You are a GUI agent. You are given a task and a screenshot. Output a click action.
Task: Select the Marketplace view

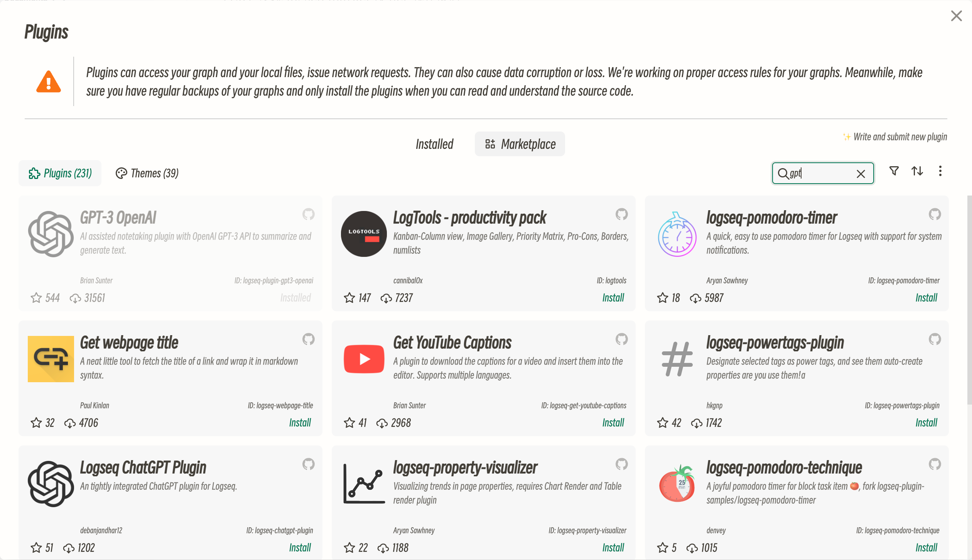(x=520, y=144)
